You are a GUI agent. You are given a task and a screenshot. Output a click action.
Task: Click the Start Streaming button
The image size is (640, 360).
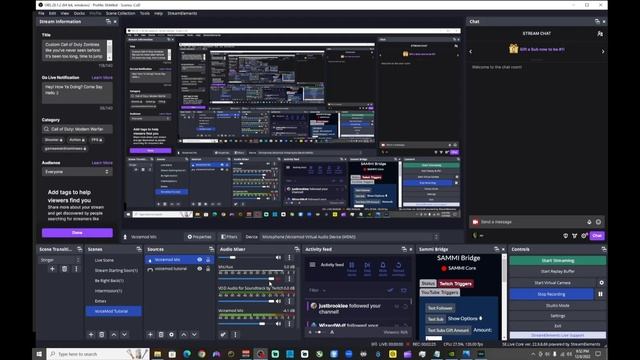click(x=558, y=260)
